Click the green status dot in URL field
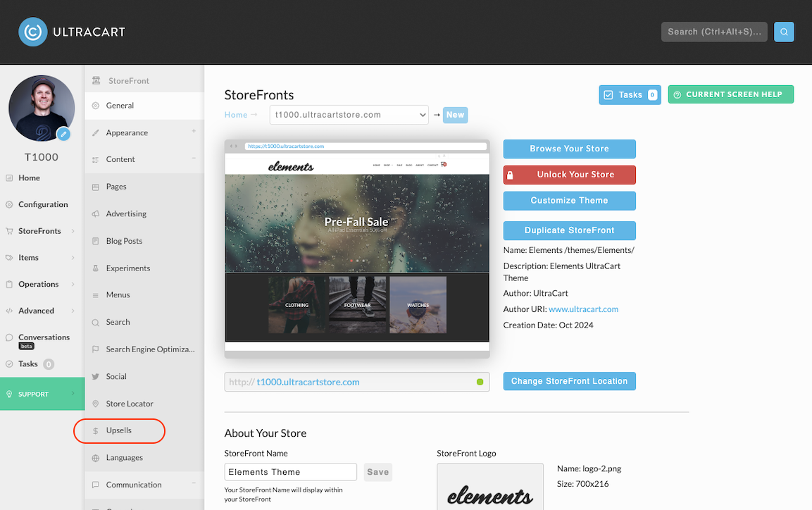 480,382
